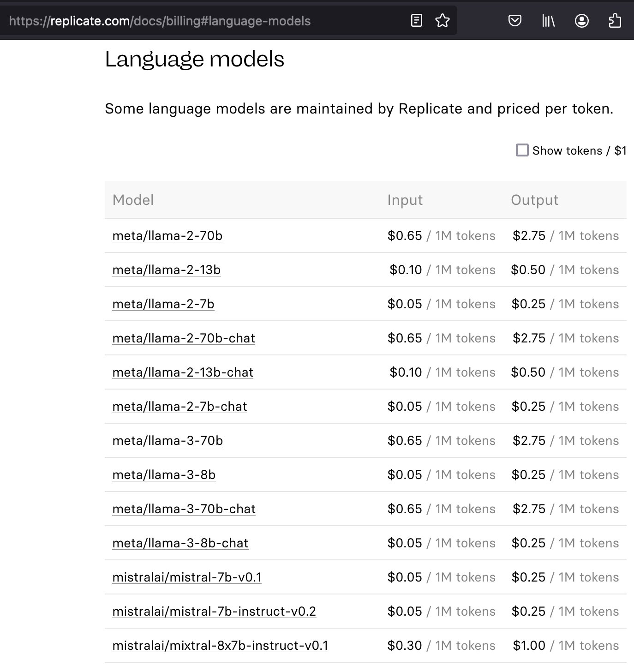Open the mistralai/mistral-7b-v0.1 link

pyautogui.click(x=187, y=577)
